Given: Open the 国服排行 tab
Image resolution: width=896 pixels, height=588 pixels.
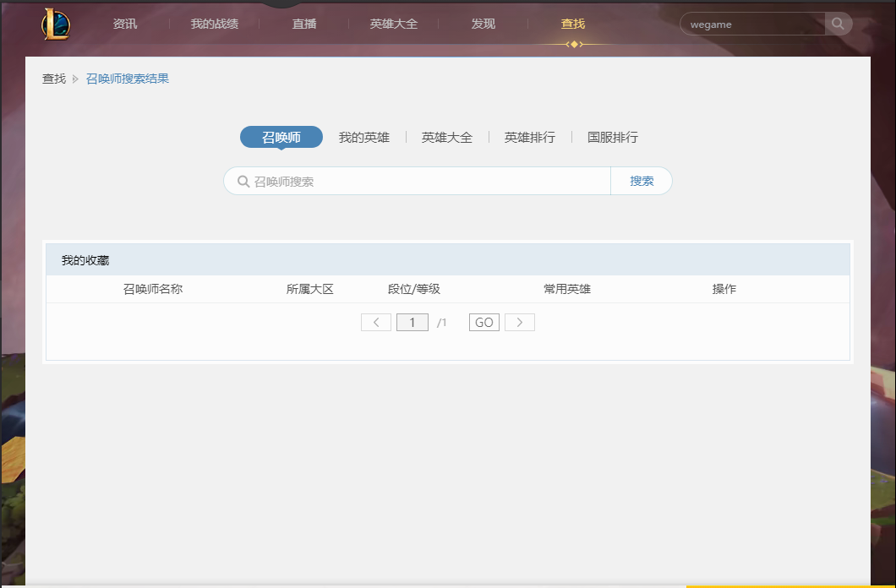Looking at the screenshot, I should 613,138.
